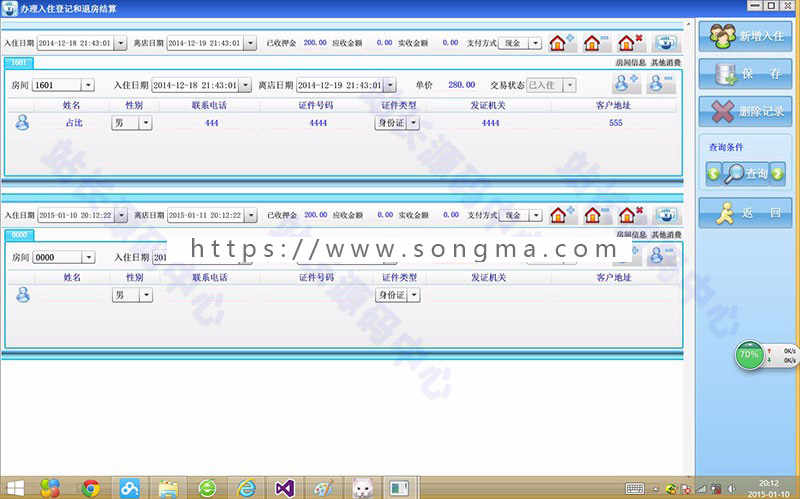
Task: Click remove-room house icon in 2015-01-10 record
Action: click(x=596, y=215)
